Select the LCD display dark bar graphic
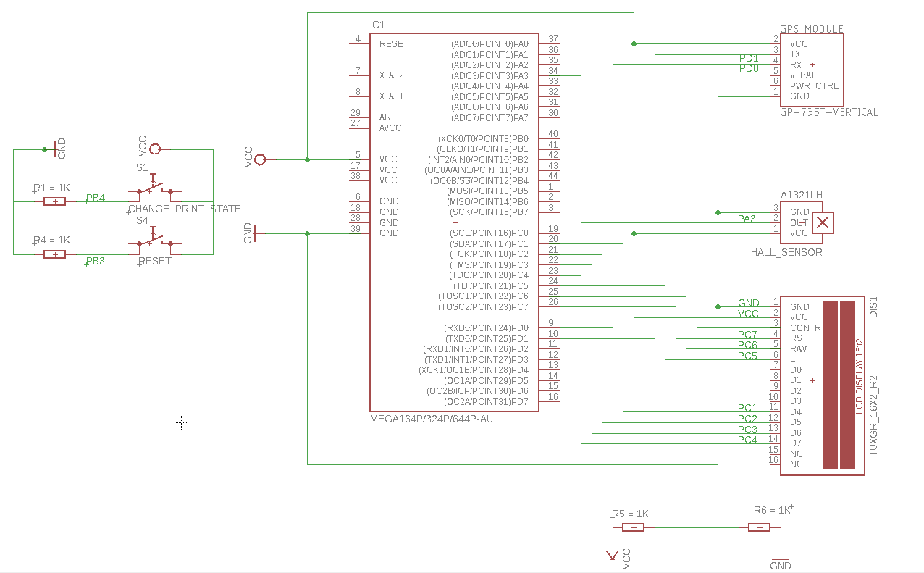 pyautogui.click(x=837, y=386)
